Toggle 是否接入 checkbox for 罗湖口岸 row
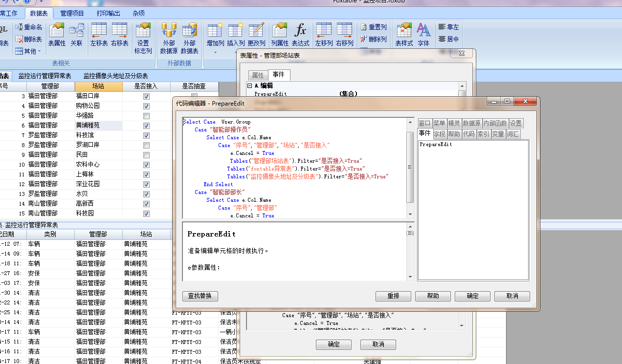The image size is (622, 364). pyautogui.click(x=146, y=145)
